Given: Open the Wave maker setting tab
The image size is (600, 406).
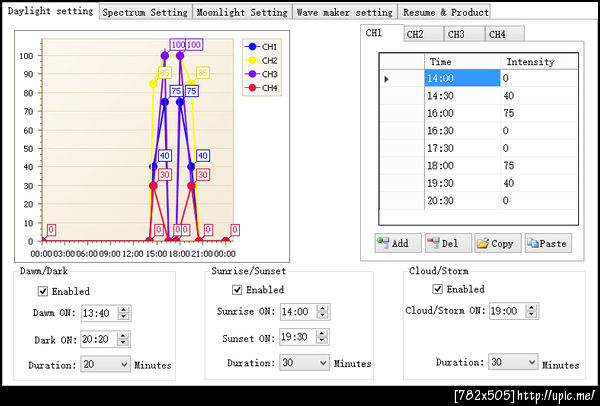Looking at the screenshot, I should (x=345, y=12).
